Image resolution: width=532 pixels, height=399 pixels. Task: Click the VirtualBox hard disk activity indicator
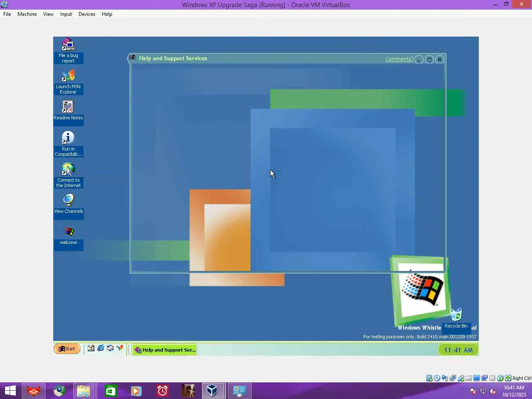429,378
